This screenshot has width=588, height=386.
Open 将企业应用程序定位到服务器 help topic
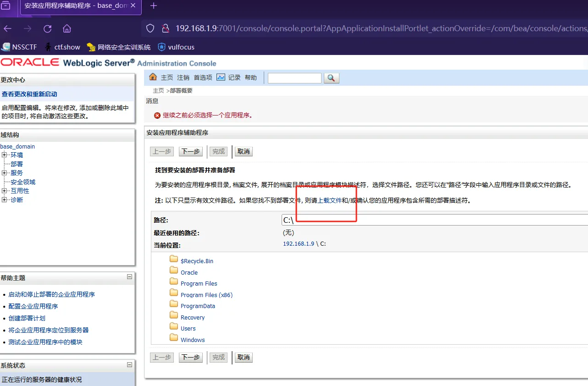(x=49, y=330)
